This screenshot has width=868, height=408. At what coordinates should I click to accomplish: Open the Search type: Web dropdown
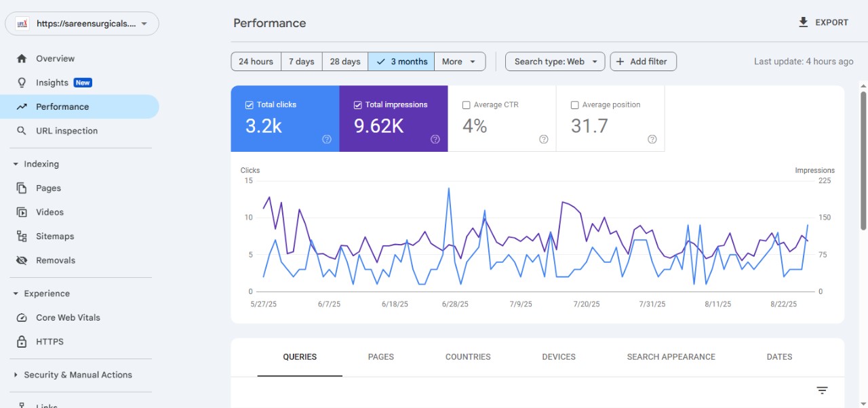(555, 61)
